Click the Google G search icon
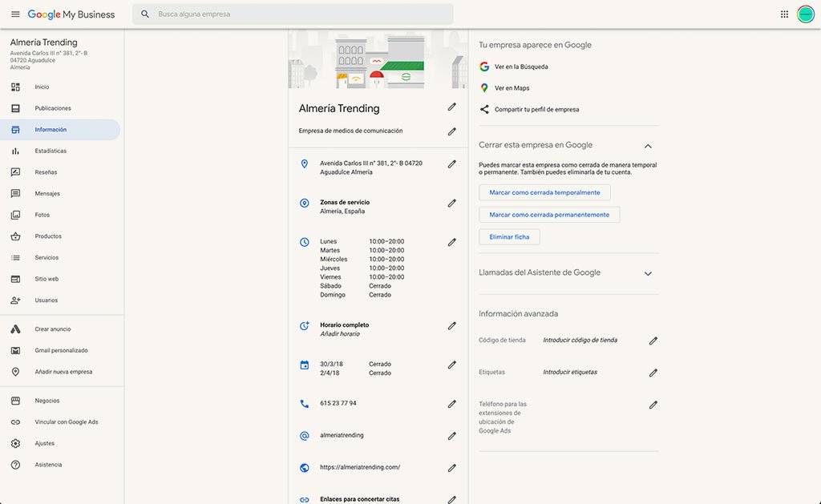 [484, 67]
